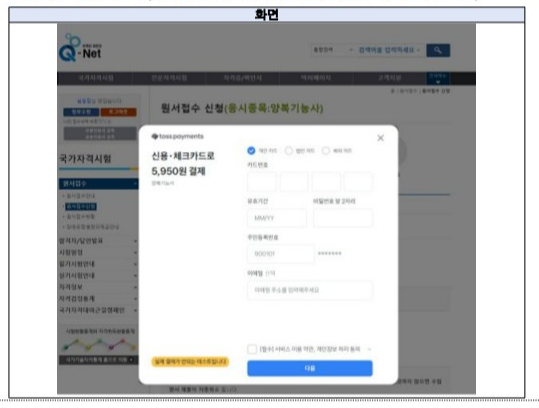
Task: Close the toss payments dialog with X
Action: 381,138
